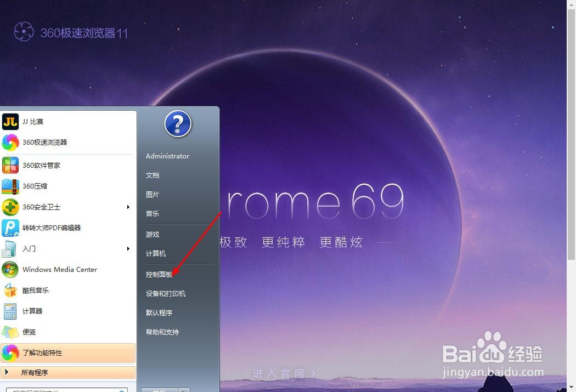
Task: Open the 入门 getting started item
Action: [x=29, y=248]
